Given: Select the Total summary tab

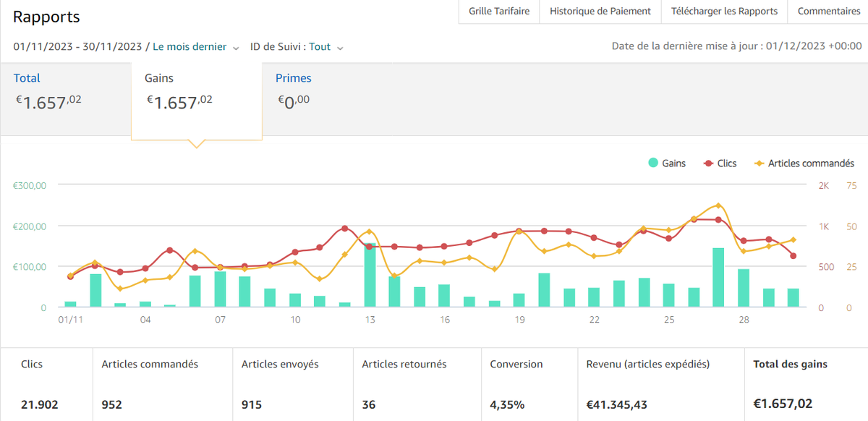Looking at the screenshot, I should pyautogui.click(x=66, y=98).
